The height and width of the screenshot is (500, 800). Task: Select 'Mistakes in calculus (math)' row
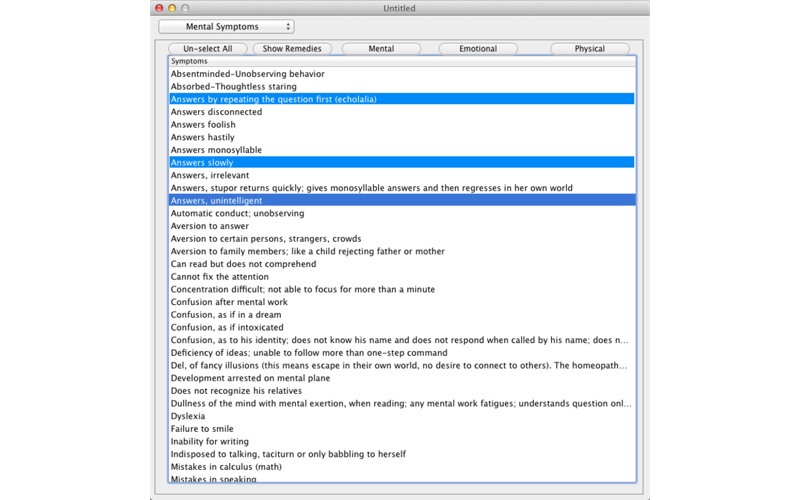click(x=402, y=467)
